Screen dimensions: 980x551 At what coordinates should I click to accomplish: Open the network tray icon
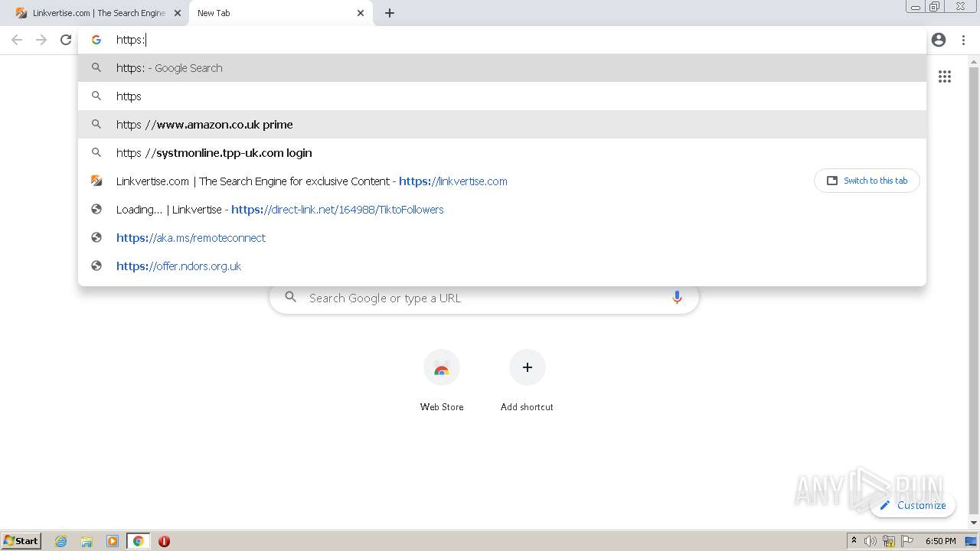(x=889, y=541)
